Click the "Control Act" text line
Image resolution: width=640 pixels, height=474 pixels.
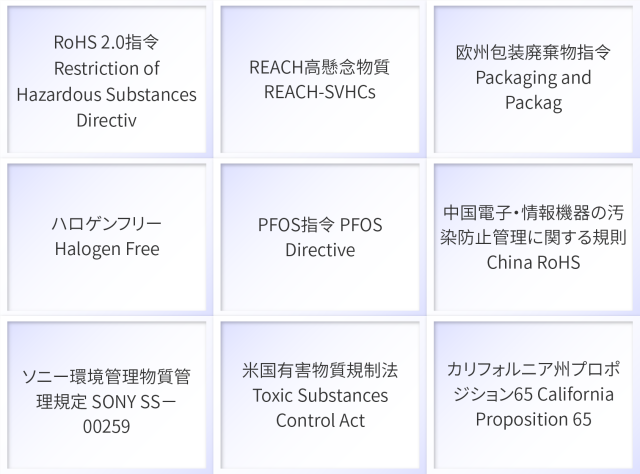point(320,421)
